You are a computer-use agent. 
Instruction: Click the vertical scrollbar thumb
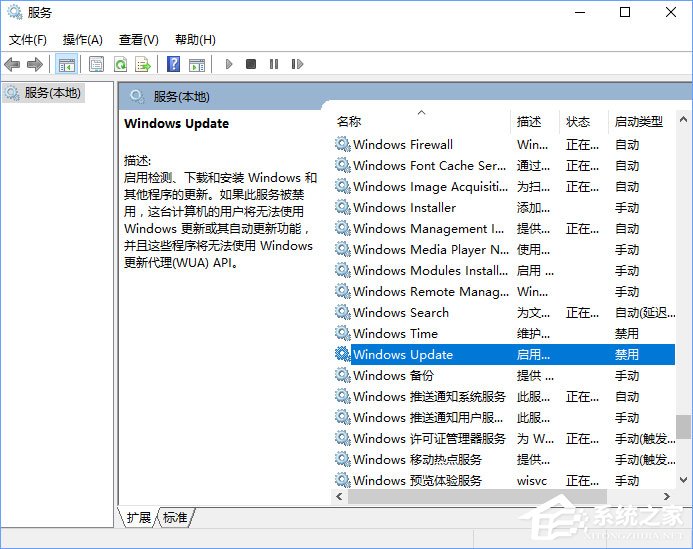[683, 426]
